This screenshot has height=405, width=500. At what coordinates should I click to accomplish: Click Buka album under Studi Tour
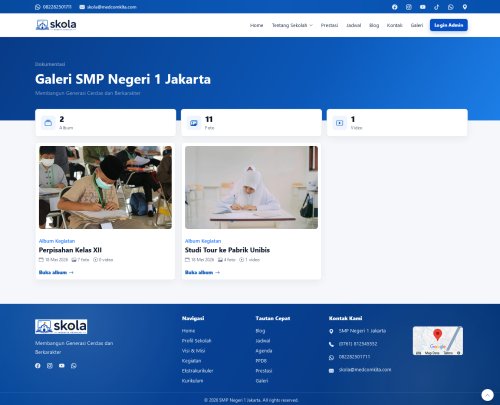(x=202, y=272)
